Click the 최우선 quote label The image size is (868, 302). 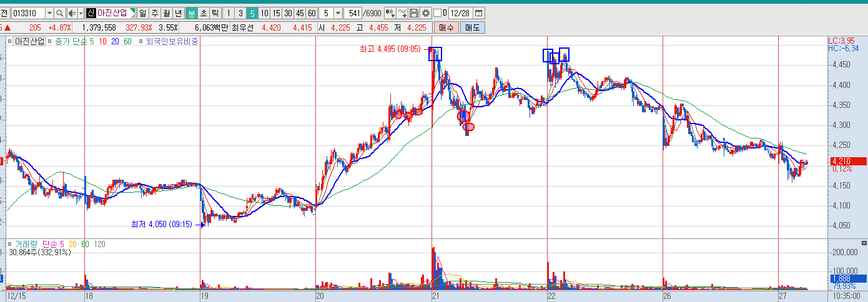point(244,28)
